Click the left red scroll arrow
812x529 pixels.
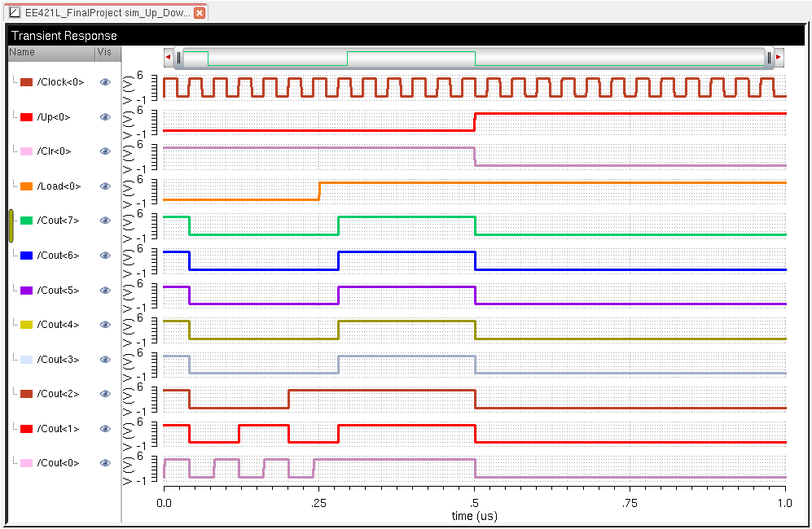169,58
